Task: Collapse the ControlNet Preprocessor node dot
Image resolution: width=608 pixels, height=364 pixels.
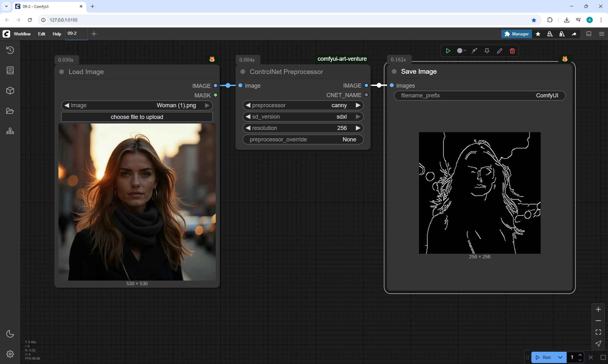Action: 243,72
